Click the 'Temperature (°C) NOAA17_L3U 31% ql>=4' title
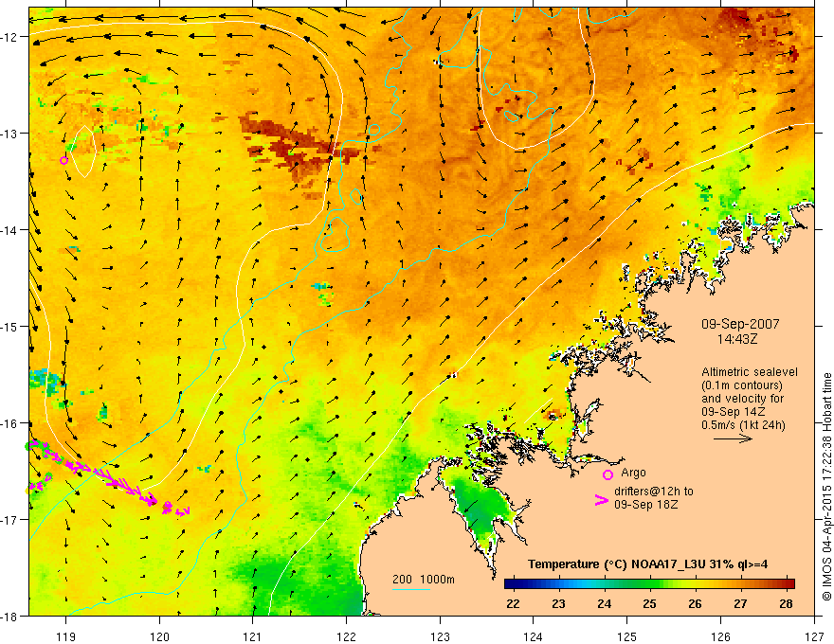The height and width of the screenshot is (644, 834). (647, 564)
